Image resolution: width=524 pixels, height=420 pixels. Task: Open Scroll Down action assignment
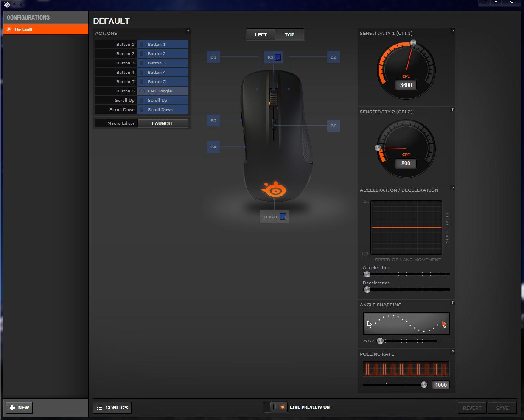[163, 109]
